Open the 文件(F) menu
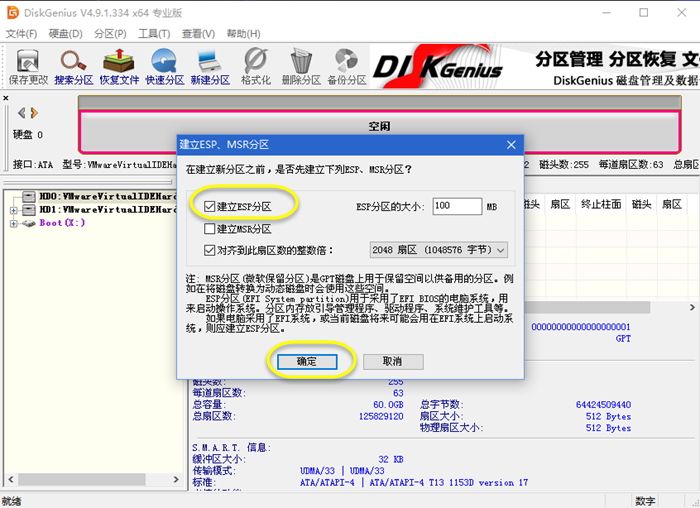 point(21,34)
